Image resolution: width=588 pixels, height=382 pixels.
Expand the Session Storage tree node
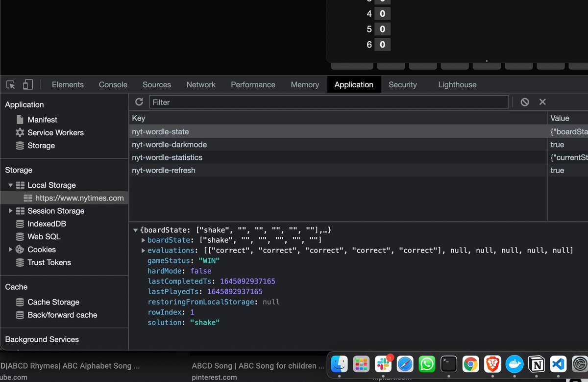click(11, 211)
